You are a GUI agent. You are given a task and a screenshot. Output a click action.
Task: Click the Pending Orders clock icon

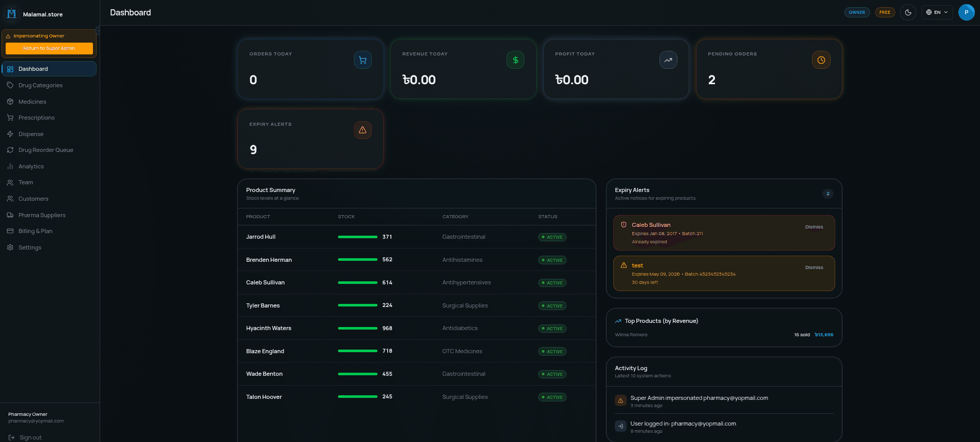coord(821,60)
